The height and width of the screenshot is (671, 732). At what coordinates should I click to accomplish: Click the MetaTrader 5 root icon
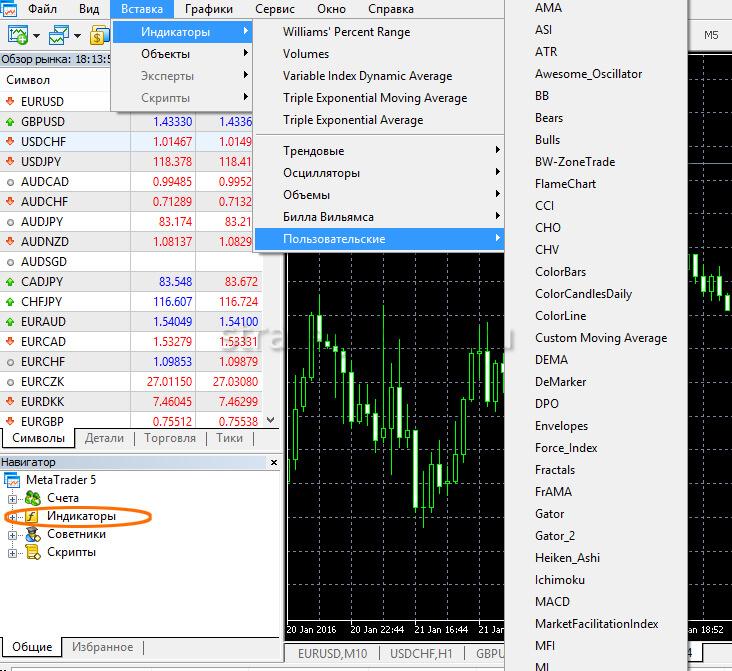[x=13, y=480]
